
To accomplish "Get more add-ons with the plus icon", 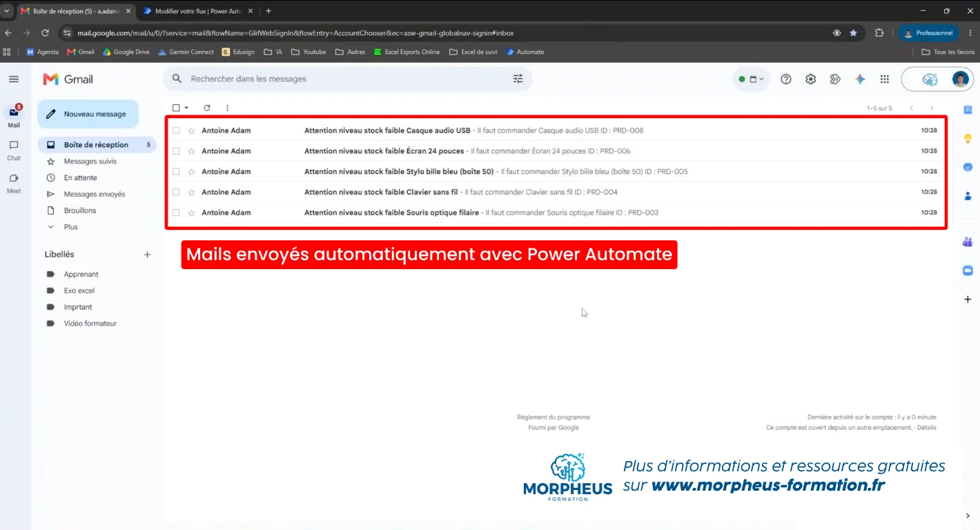I will pyautogui.click(x=968, y=300).
